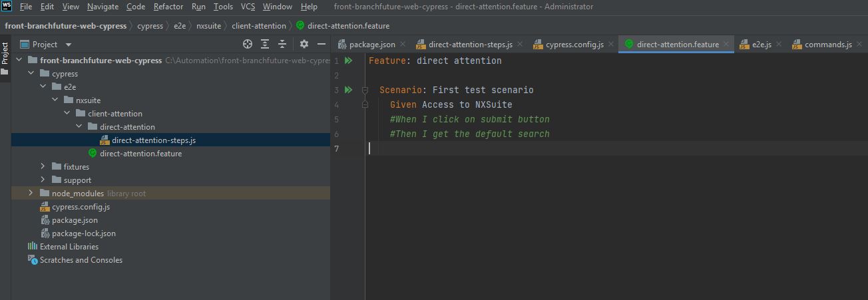Toggle fold marker beside Given line
868x300 pixels.
coord(365,104)
